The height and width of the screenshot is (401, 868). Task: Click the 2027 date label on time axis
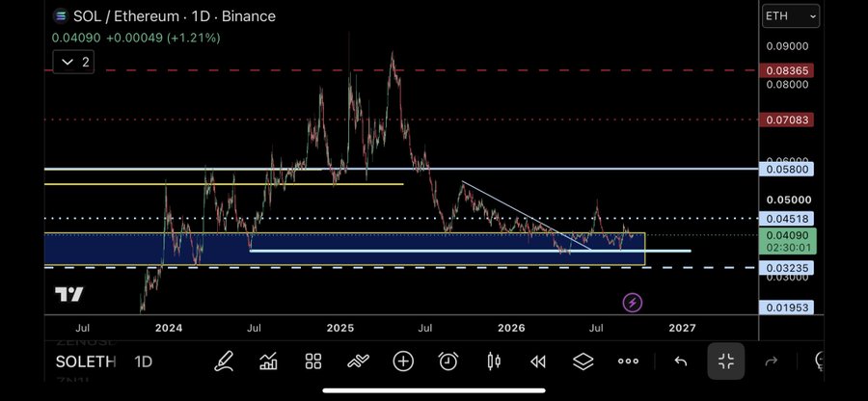click(682, 328)
